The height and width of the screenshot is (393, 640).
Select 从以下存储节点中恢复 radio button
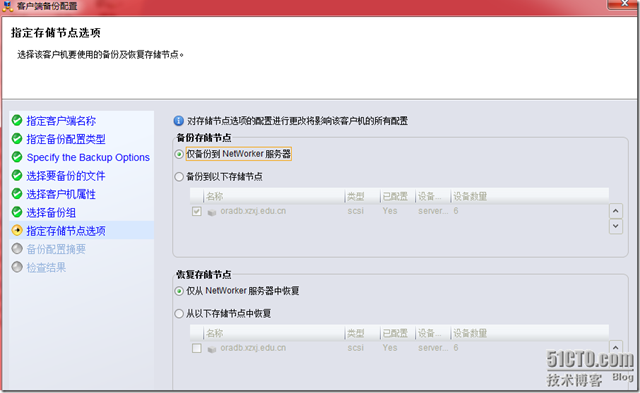pos(179,313)
